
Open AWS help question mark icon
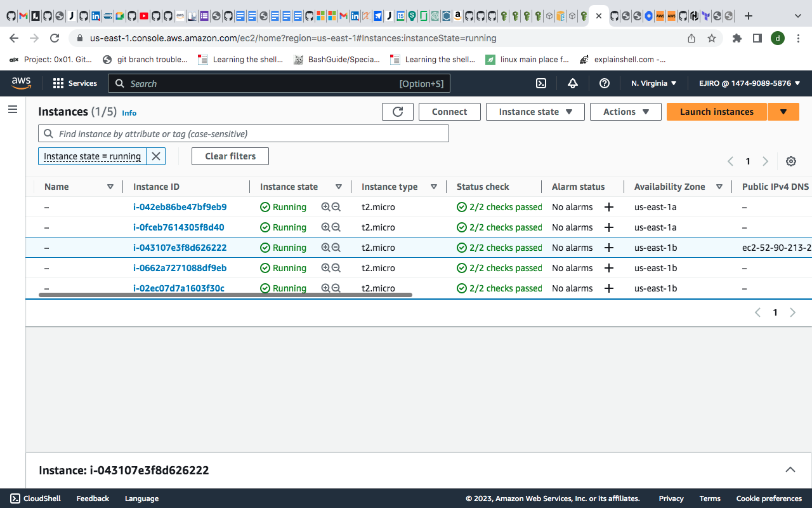click(605, 83)
